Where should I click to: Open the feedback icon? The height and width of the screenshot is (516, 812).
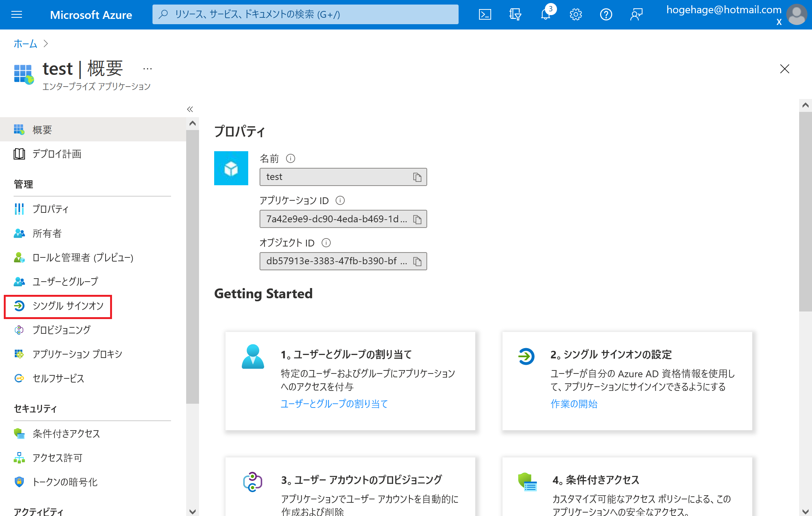tap(636, 14)
